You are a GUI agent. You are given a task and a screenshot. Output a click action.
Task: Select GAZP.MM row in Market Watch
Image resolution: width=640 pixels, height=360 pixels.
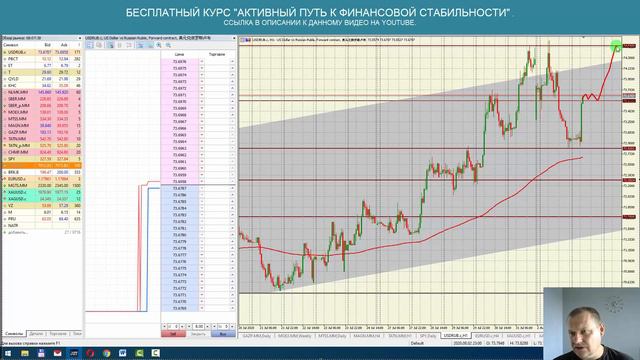(x=42, y=132)
